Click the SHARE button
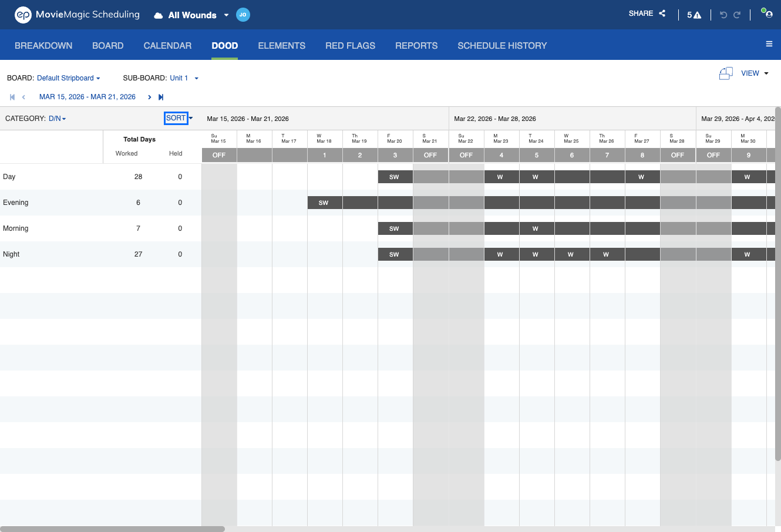Image resolution: width=781 pixels, height=532 pixels. coord(647,14)
